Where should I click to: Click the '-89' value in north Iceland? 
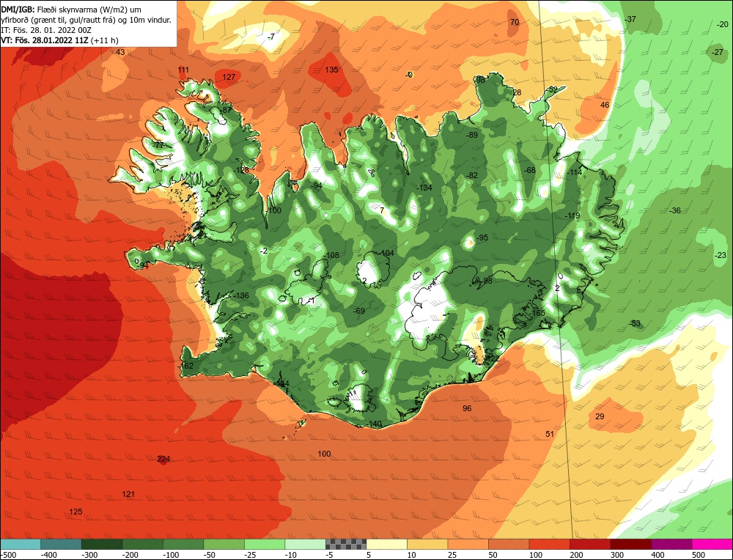click(x=472, y=135)
